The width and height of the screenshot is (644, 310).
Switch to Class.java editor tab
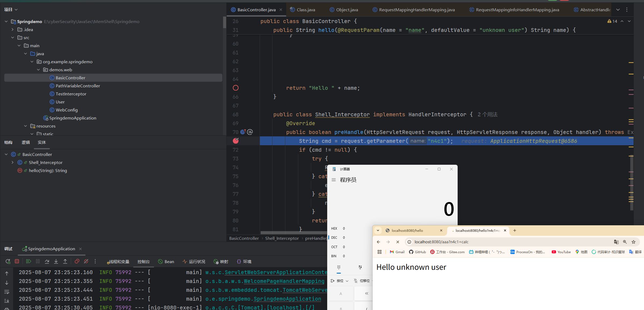coord(306,10)
